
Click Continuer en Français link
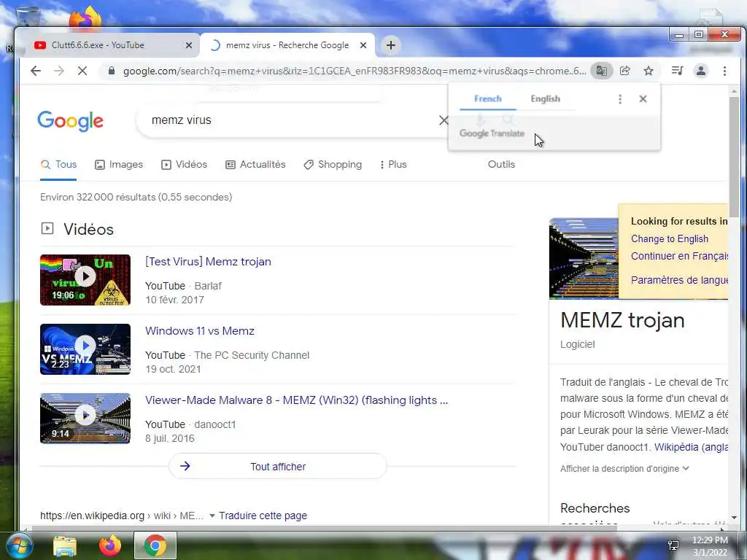680,256
